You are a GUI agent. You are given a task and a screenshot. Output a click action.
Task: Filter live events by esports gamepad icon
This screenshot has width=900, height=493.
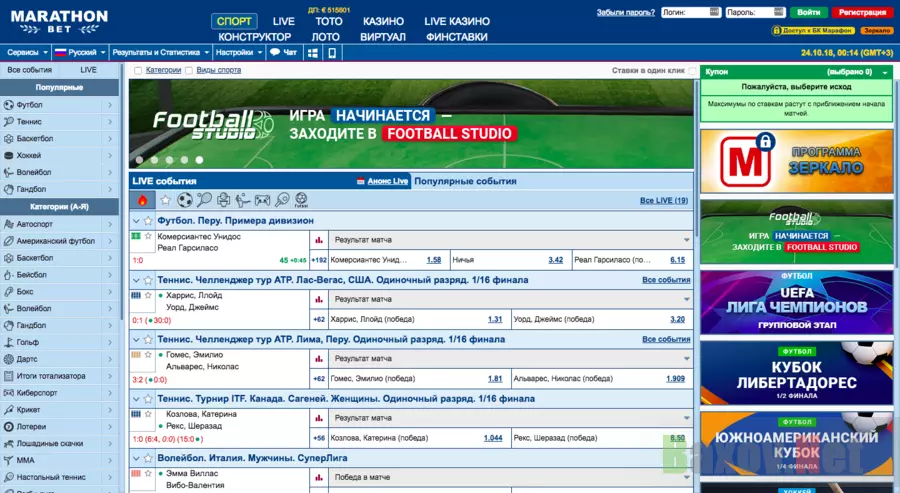pyautogui.click(x=262, y=200)
